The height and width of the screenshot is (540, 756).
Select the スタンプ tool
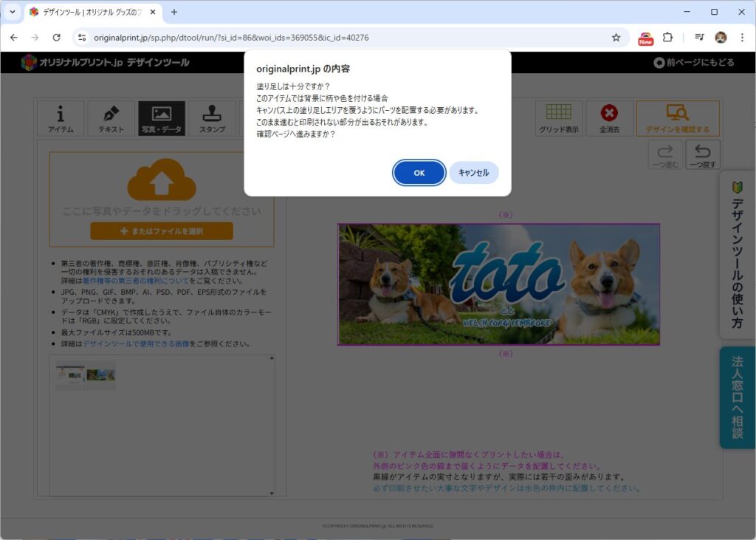coord(212,119)
